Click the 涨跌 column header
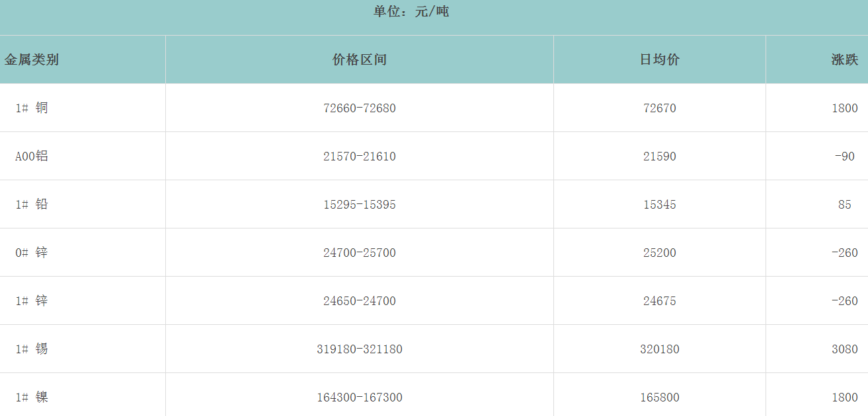This screenshot has width=868, height=416. point(844,59)
